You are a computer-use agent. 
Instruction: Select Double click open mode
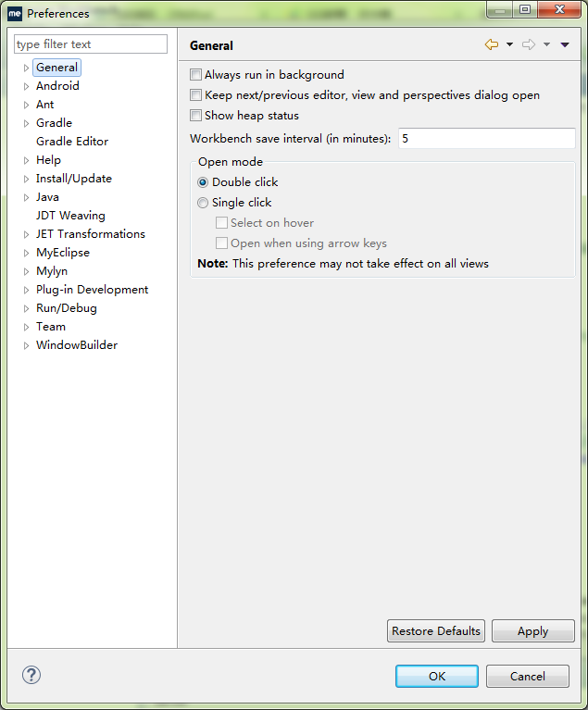coord(203,182)
